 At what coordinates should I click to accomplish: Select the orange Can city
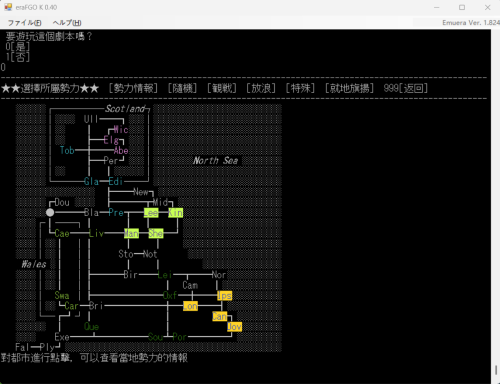pyautogui.click(x=220, y=316)
